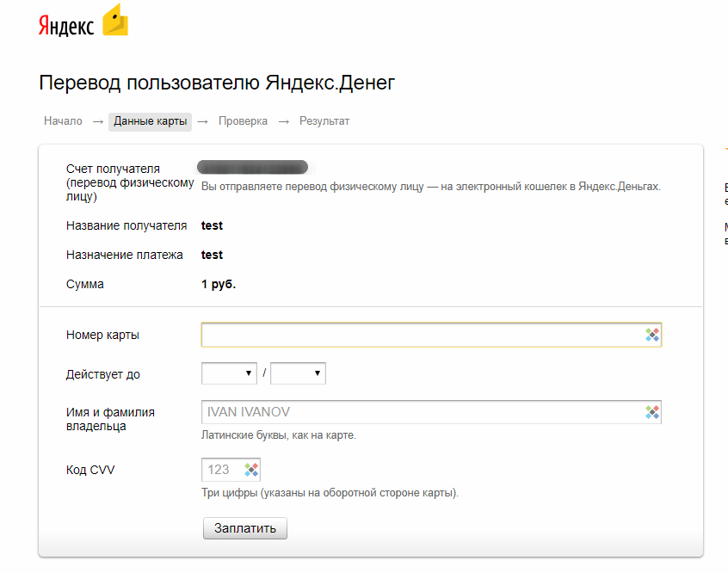Click autofill icon in CVV field

(x=251, y=470)
